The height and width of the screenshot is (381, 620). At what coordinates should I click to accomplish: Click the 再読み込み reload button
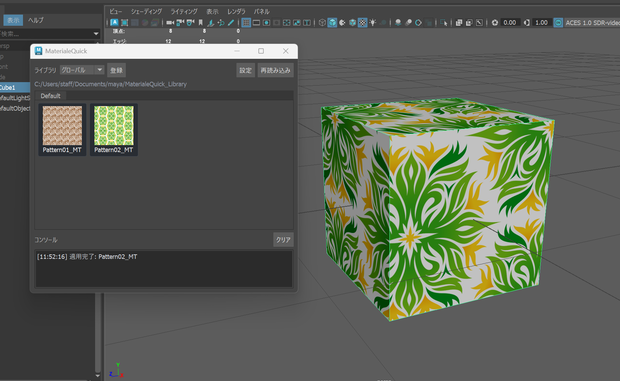(x=276, y=70)
